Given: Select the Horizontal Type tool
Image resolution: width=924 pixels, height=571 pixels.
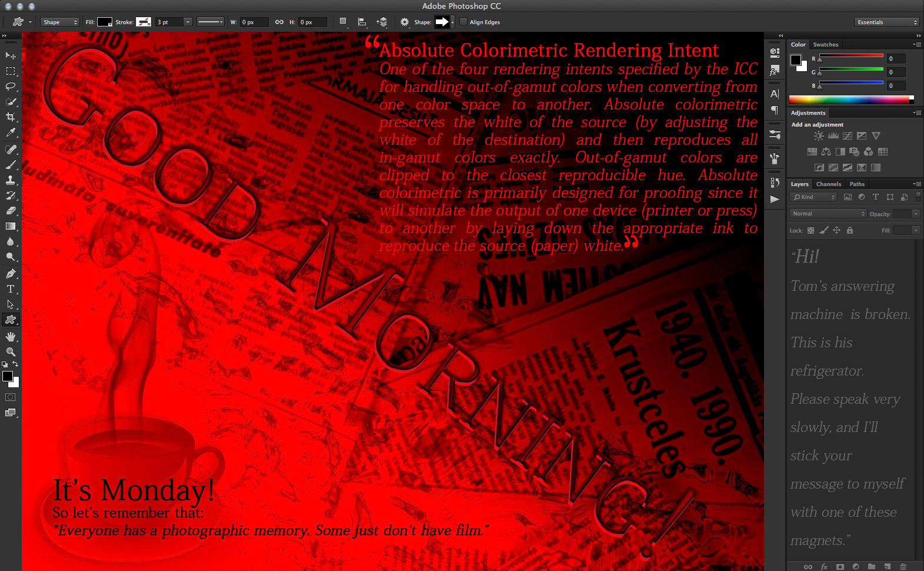Looking at the screenshot, I should (11, 289).
